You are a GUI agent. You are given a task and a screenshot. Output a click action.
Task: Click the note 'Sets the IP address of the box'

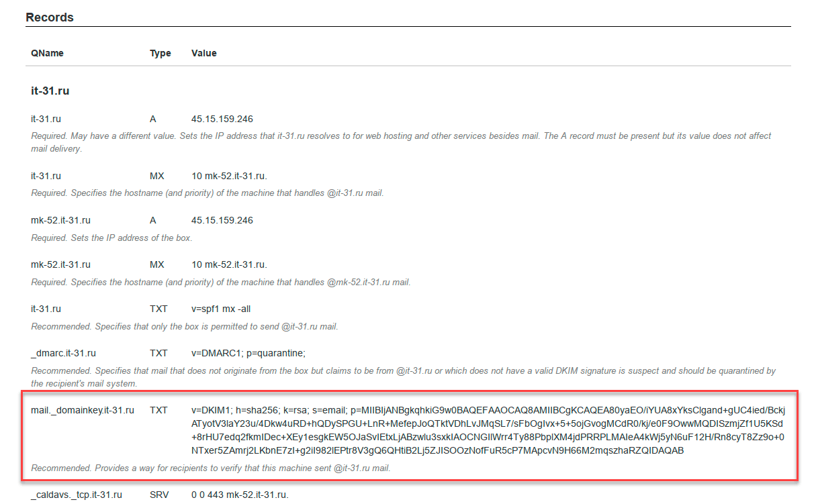(x=111, y=238)
